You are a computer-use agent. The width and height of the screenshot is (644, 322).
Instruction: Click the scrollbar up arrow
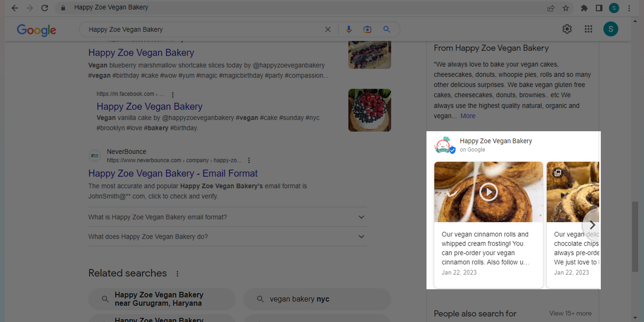click(x=635, y=21)
